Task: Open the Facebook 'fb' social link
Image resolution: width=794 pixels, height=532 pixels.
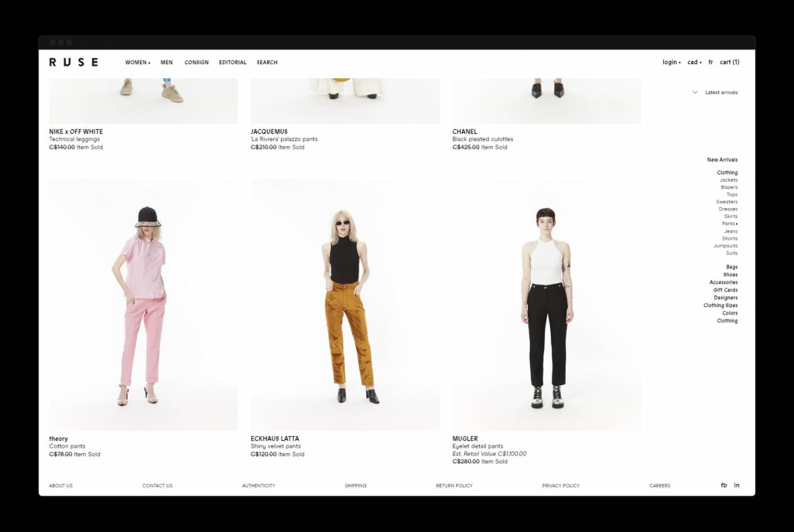Action: coord(723,485)
